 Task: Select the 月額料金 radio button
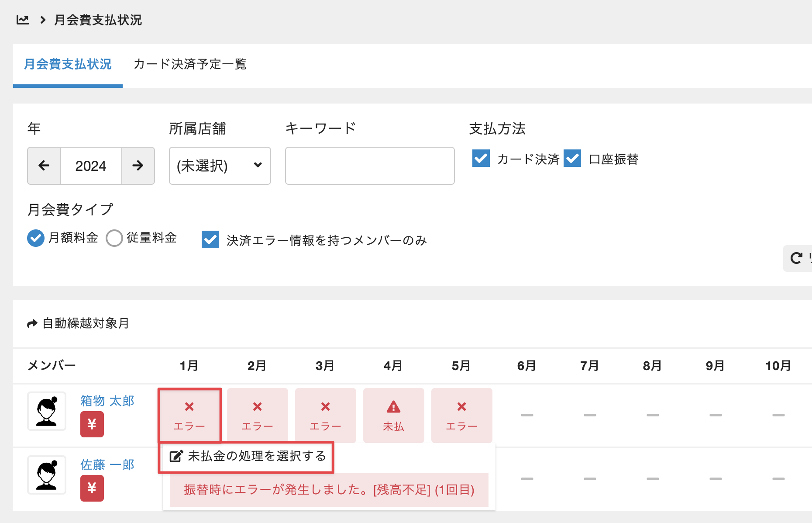(x=36, y=238)
